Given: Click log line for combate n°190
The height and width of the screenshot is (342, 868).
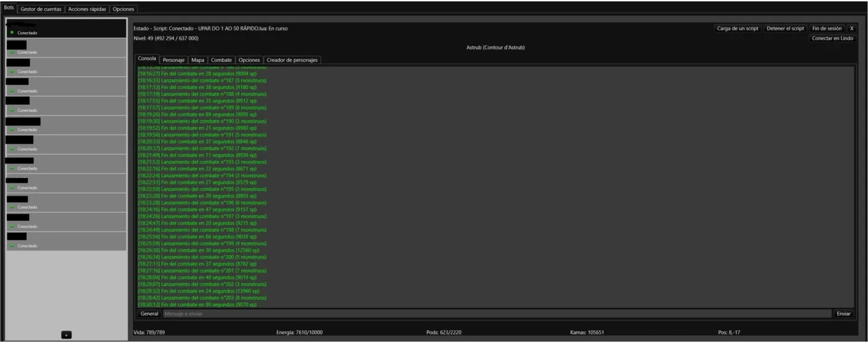Looking at the screenshot, I should pos(202,121).
